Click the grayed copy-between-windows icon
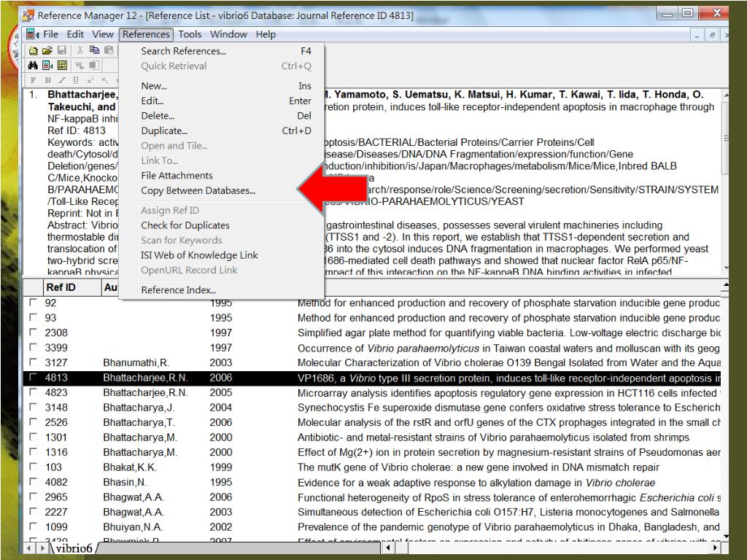This screenshot has height=560, width=747. (94, 65)
